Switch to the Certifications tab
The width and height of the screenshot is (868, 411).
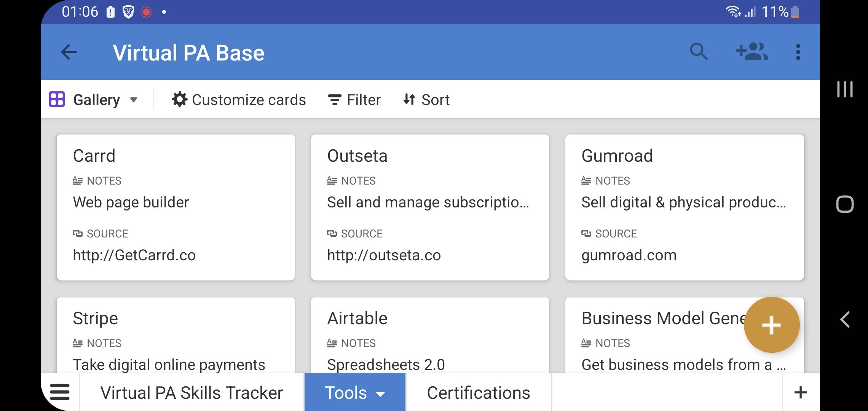pyautogui.click(x=479, y=393)
